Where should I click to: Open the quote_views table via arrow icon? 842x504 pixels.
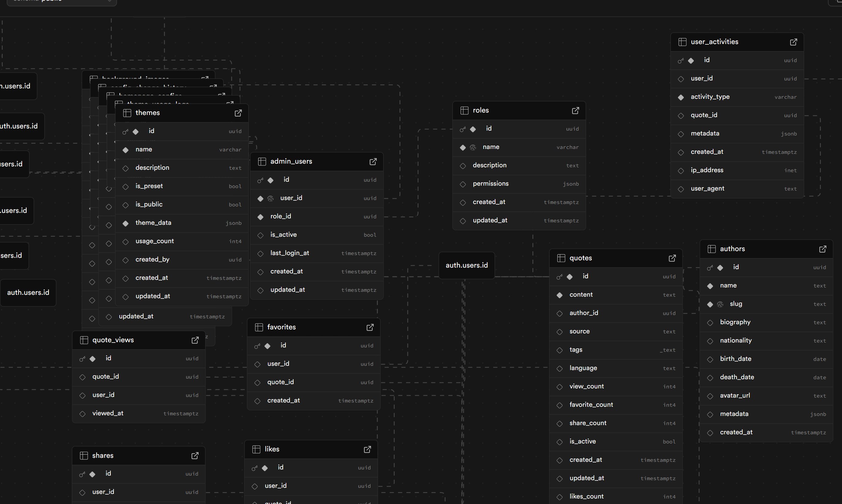point(195,340)
